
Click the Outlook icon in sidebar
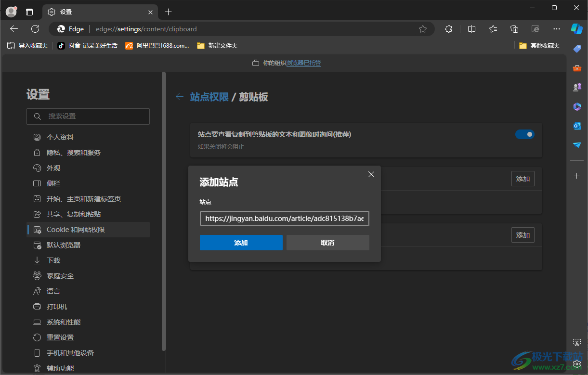pos(577,126)
